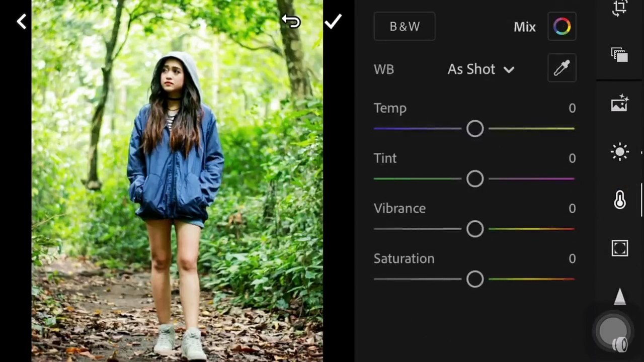
Task: Click the WB label
Action: [384, 69]
